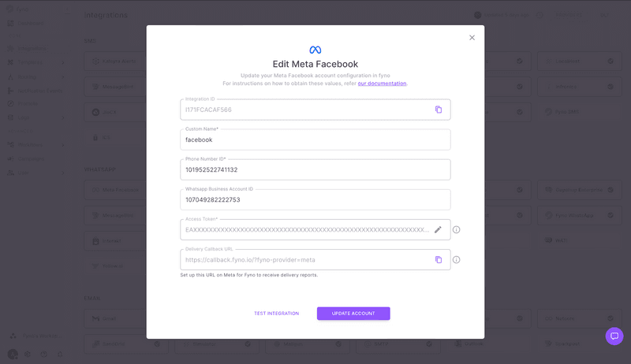Image resolution: width=631 pixels, height=364 pixels.
Task: Copy the Integration ID value
Action: pyautogui.click(x=439, y=110)
